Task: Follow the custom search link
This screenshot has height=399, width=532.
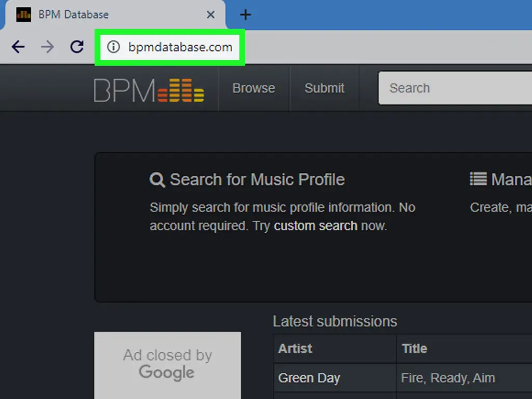Action: [315, 226]
